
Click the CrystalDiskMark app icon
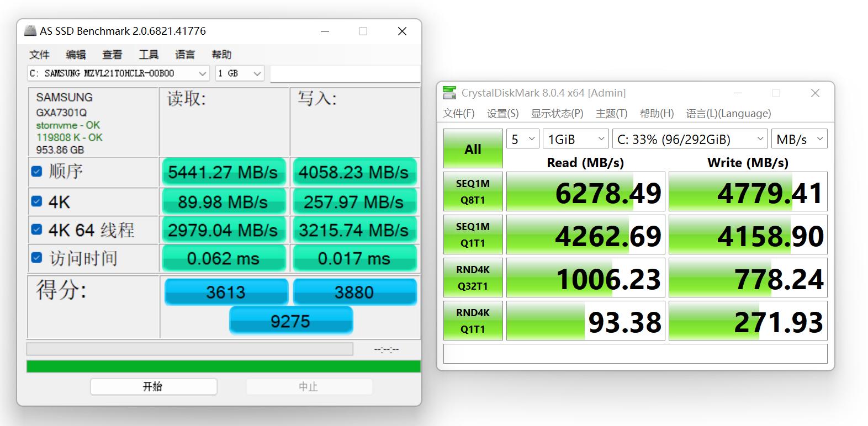point(450,93)
